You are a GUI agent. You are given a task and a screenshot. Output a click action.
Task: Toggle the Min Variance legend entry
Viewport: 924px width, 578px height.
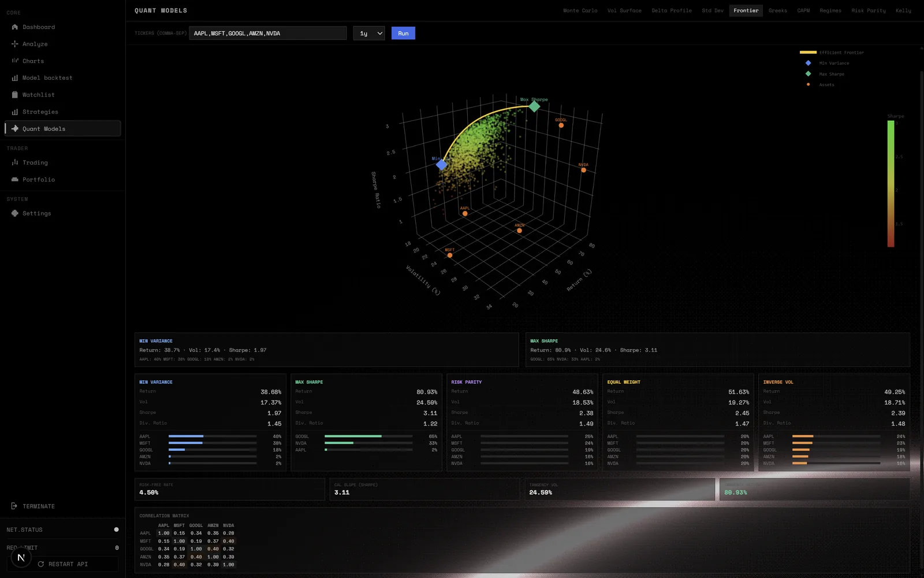(827, 63)
